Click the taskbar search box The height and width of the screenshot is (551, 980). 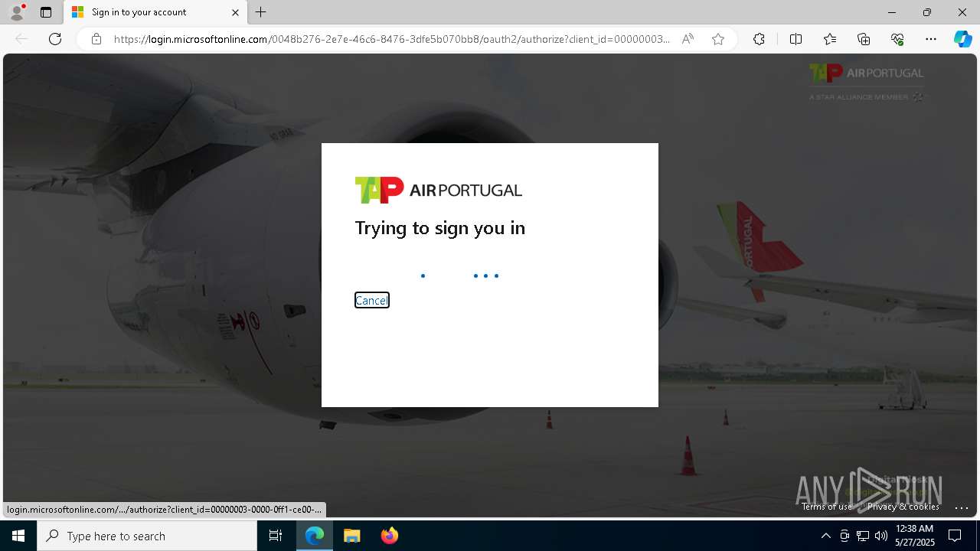click(147, 536)
